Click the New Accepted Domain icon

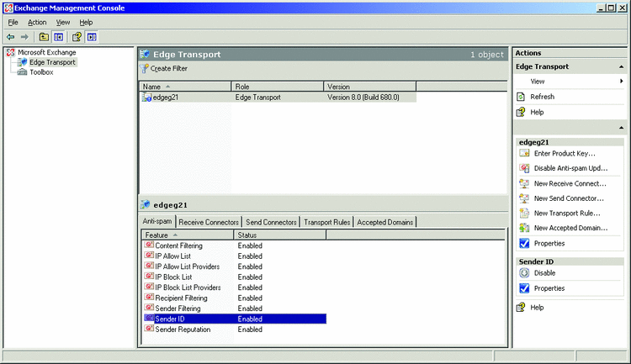click(x=524, y=228)
